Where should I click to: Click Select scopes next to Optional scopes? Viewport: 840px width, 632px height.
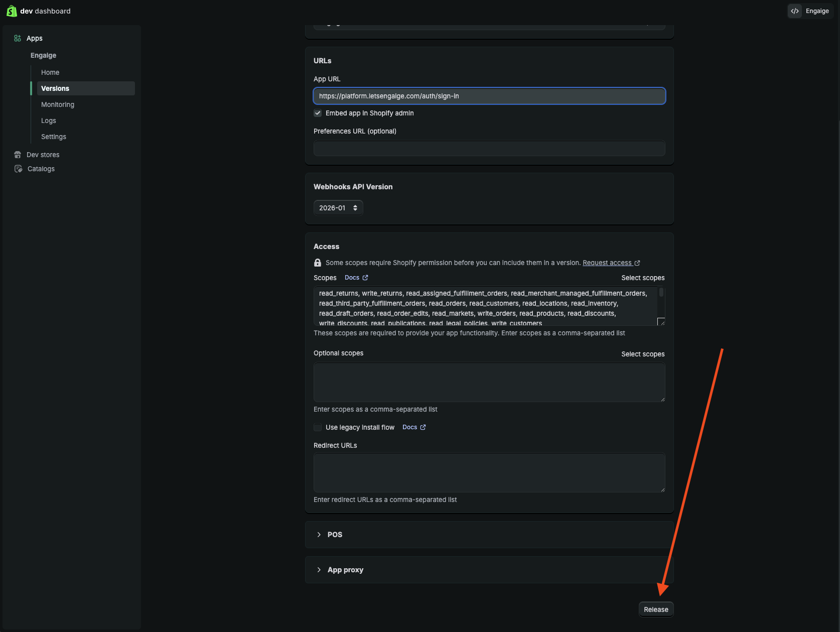643,354
